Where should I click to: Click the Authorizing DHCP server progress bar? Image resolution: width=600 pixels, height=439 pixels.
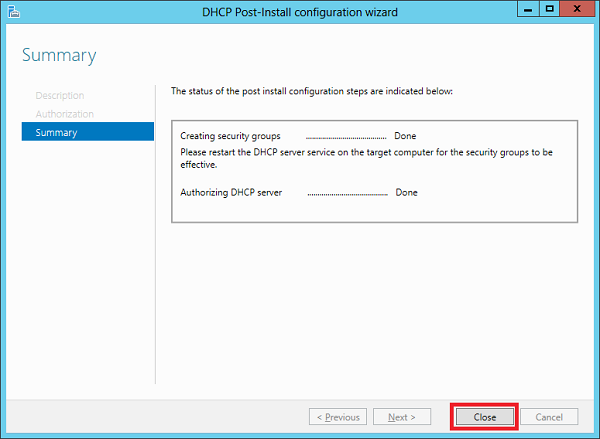click(347, 192)
